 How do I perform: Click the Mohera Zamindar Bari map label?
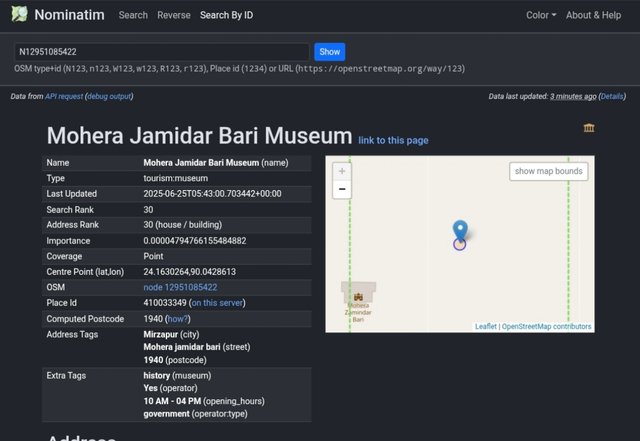click(358, 312)
